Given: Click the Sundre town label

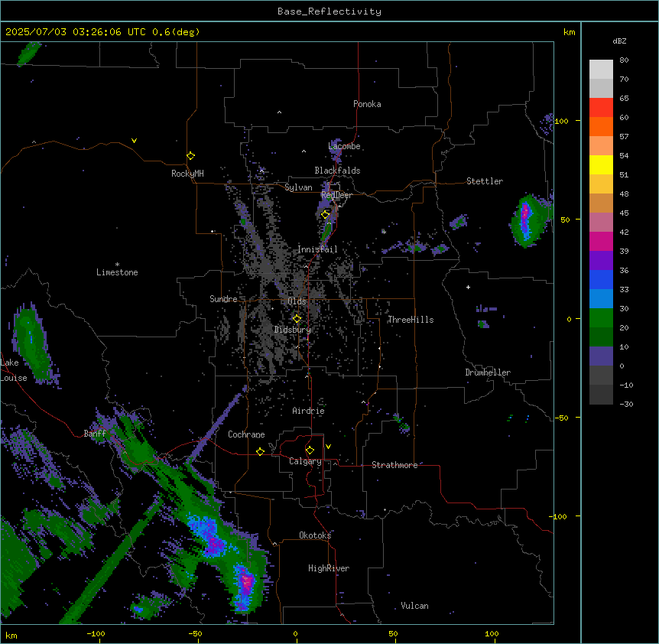Looking at the screenshot, I should pyautogui.click(x=223, y=299).
